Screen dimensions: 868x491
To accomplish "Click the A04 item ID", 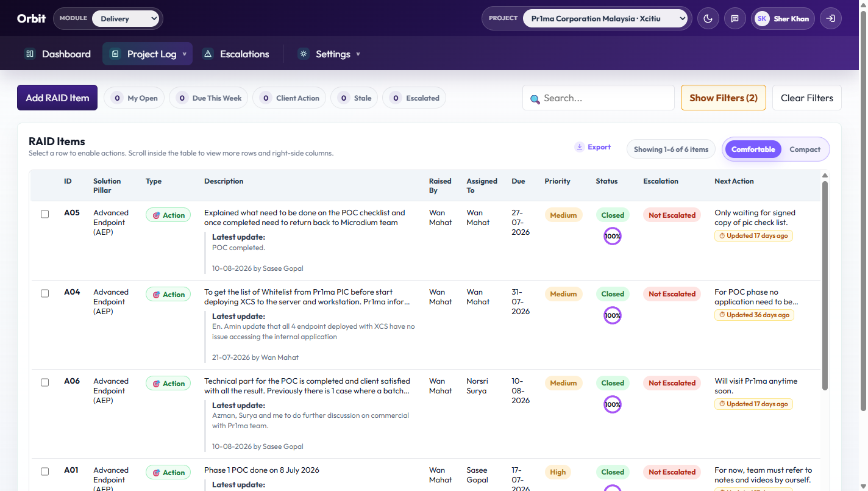I will click(x=72, y=292).
